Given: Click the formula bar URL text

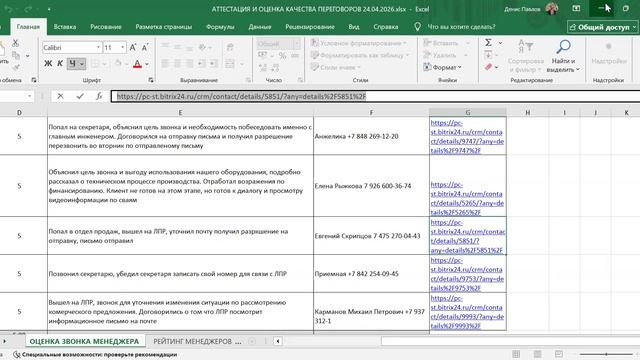Looking at the screenshot, I should 241,96.
